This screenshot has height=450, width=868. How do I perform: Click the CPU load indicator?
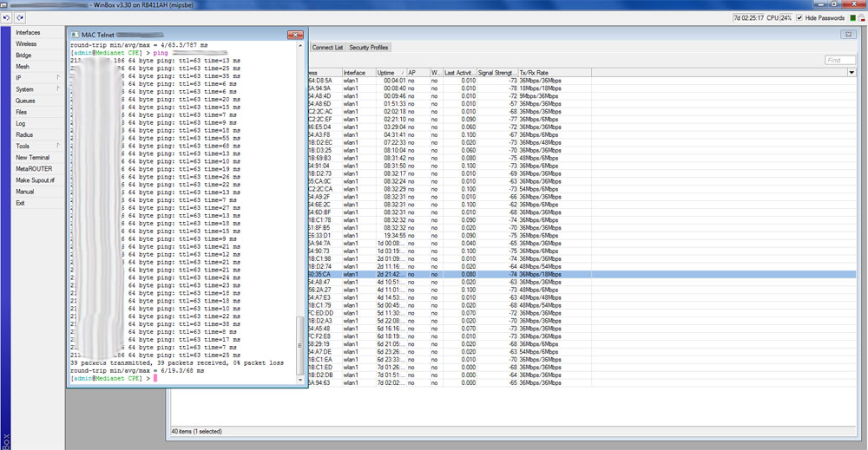click(x=779, y=18)
